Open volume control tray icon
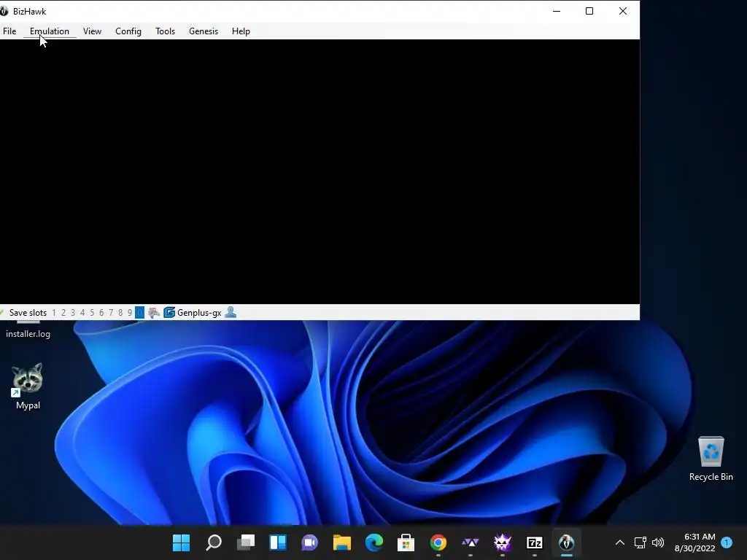This screenshot has height=560, width=747. 658,542
